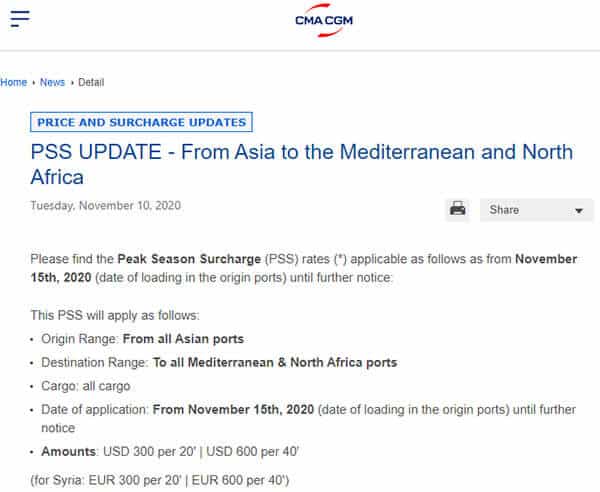The height and width of the screenshot is (492, 600).
Task: Click the PRICE AND SURCHARGE UPDATES tag
Action: click(141, 122)
